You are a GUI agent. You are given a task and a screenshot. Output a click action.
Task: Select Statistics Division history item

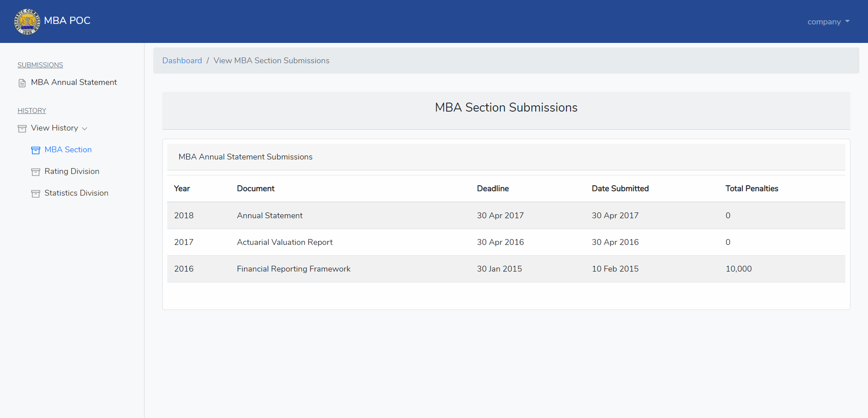coord(76,193)
